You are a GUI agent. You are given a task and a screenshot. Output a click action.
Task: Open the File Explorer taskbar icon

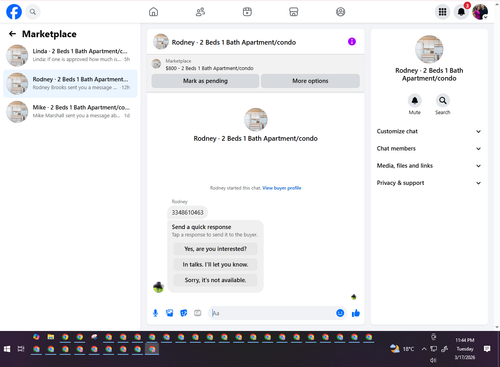pos(51,337)
